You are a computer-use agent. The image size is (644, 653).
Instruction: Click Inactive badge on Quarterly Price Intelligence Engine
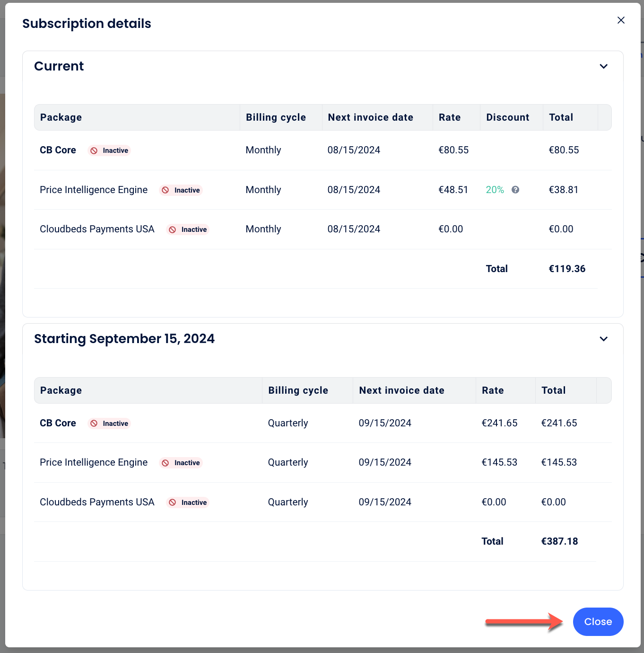coord(181,463)
